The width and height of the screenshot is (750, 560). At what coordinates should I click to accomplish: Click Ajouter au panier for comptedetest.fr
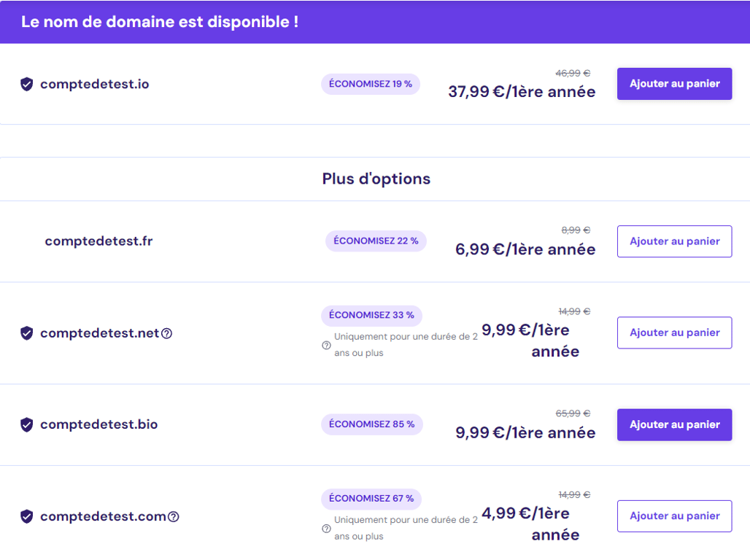click(673, 241)
